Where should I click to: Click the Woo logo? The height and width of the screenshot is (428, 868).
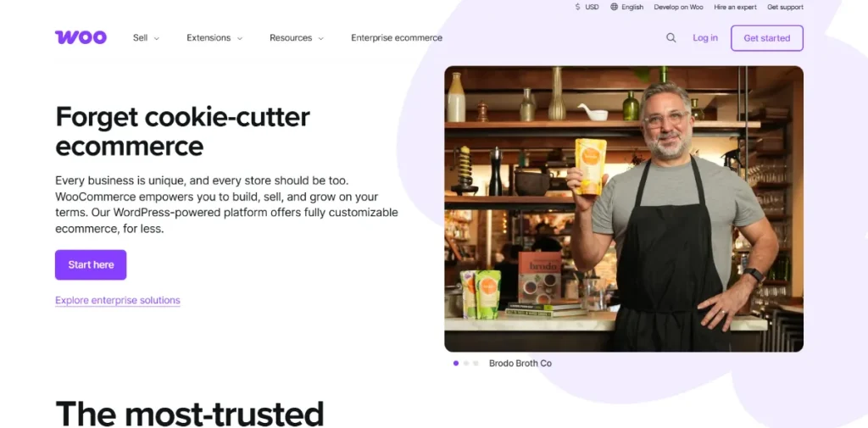pos(81,37)
